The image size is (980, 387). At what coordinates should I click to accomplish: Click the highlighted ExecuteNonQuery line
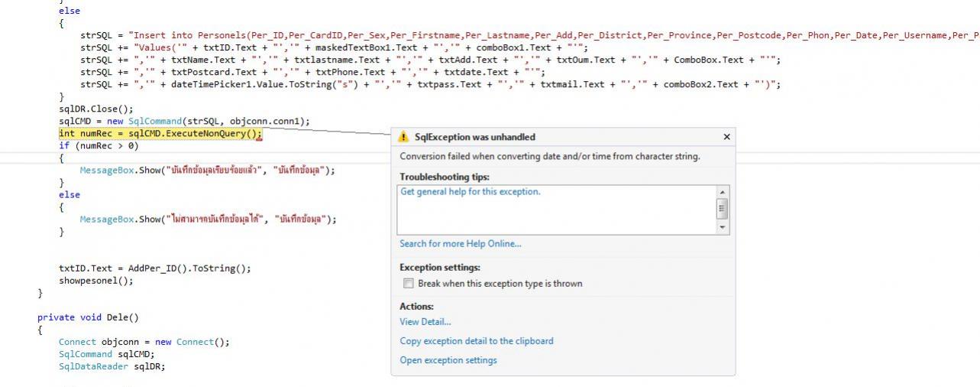pyautogui.click(x=160, y=134)
